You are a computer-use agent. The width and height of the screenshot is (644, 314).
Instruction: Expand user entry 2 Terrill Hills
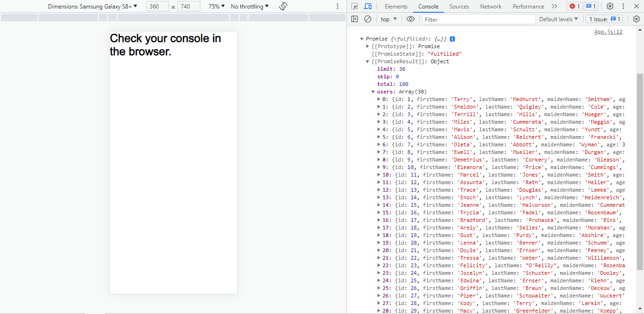pos(379,114)
